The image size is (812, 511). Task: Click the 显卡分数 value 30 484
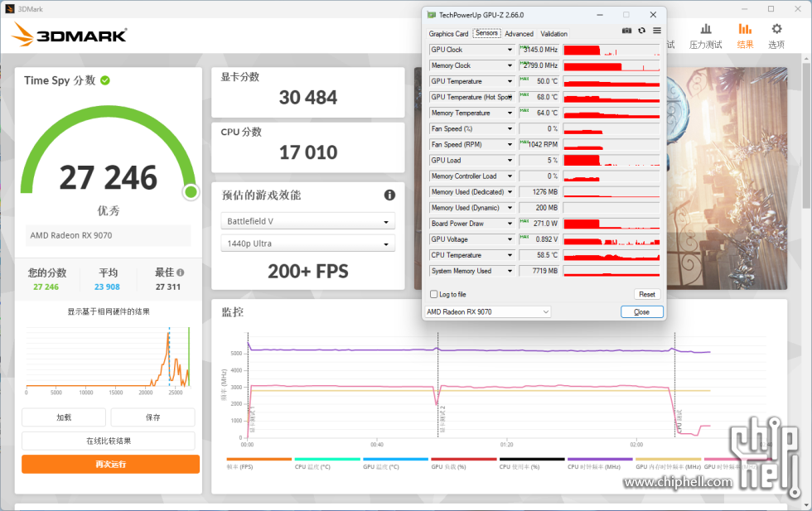tap(308, 98)
